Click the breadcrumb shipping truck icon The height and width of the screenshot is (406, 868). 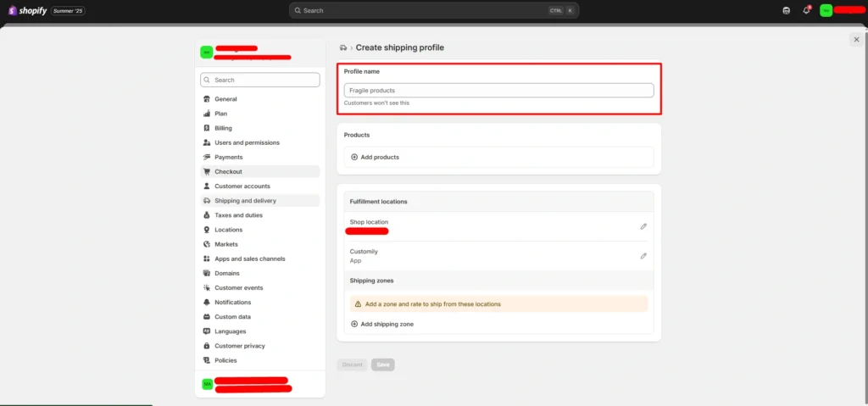coord(343,47)
